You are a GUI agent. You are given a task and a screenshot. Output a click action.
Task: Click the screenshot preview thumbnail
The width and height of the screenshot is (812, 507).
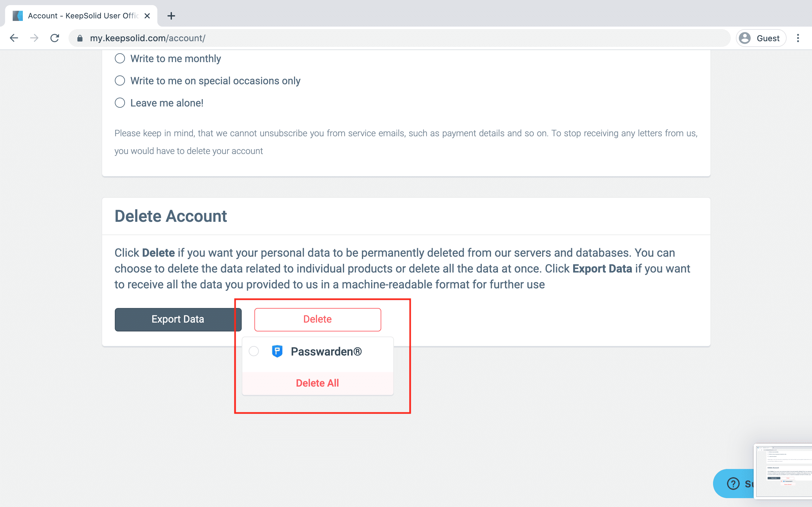coord(783,471)
